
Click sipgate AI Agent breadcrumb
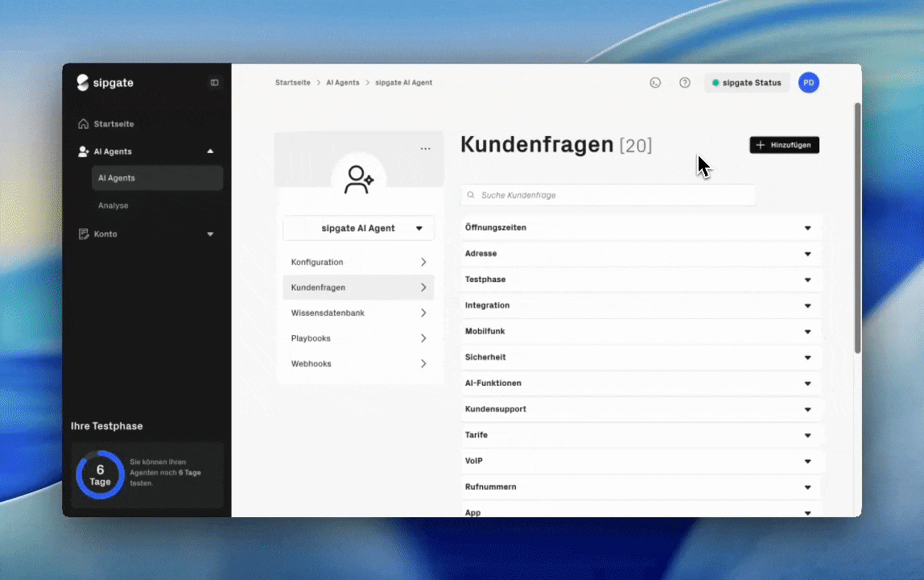coord(404,83)
